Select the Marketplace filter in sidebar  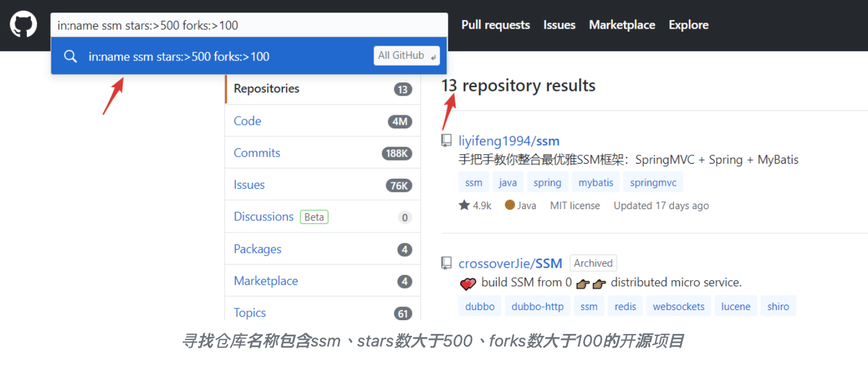point(323,281)
